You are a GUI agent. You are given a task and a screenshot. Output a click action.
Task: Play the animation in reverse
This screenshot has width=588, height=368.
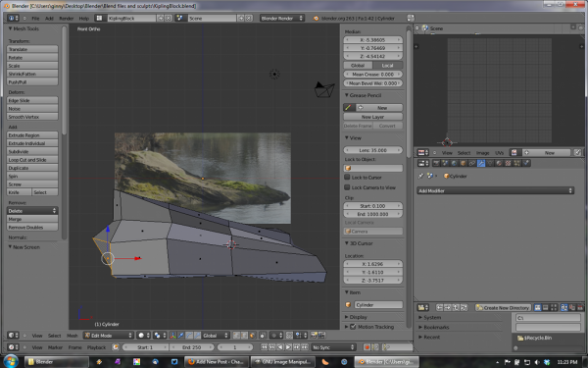coord(280,347)
